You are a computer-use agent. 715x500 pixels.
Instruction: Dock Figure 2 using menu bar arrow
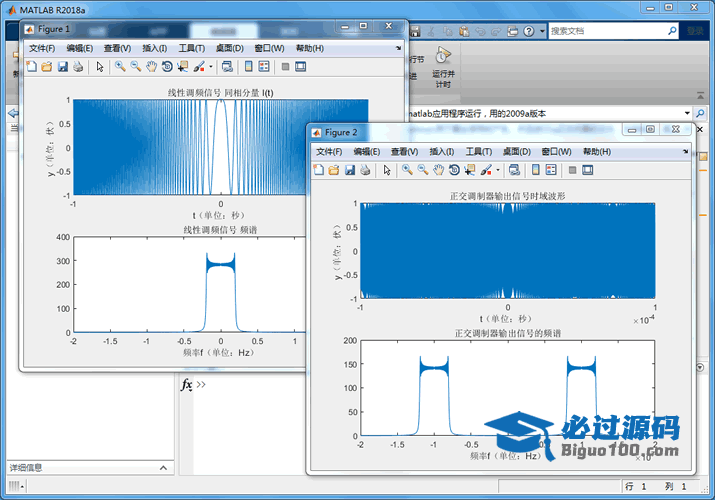pos(686,151)
